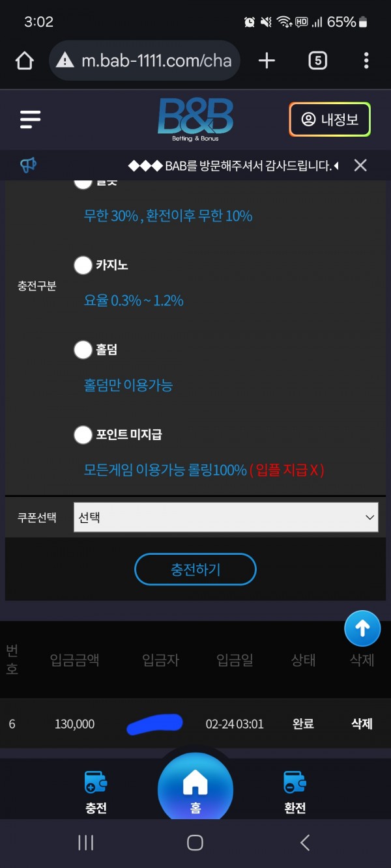This screenshot has height=868, width=391.
Task: Select the 카지노 radio option
Action: point(83,265)
